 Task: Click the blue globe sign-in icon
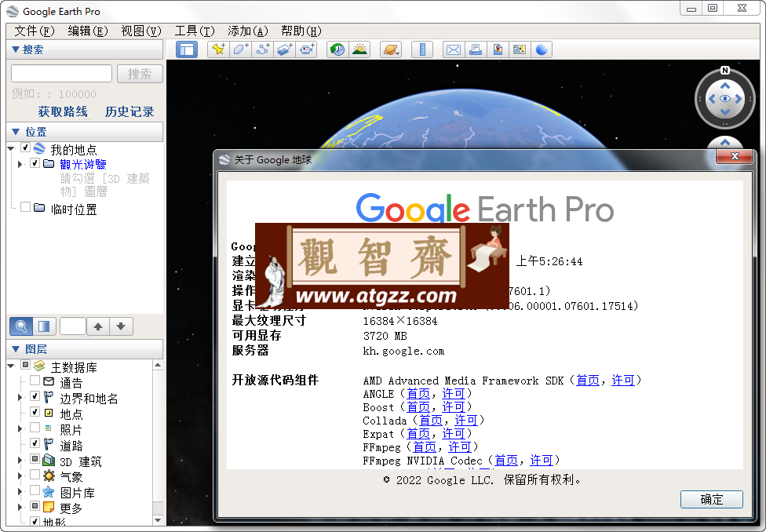542,49
